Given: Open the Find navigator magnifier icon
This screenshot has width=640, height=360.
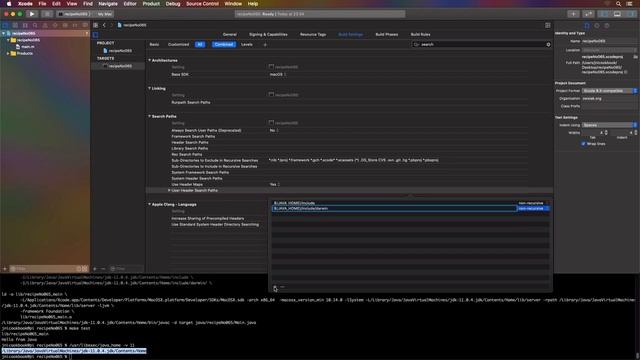Looking at the screenshot, I should click(35, 25).
